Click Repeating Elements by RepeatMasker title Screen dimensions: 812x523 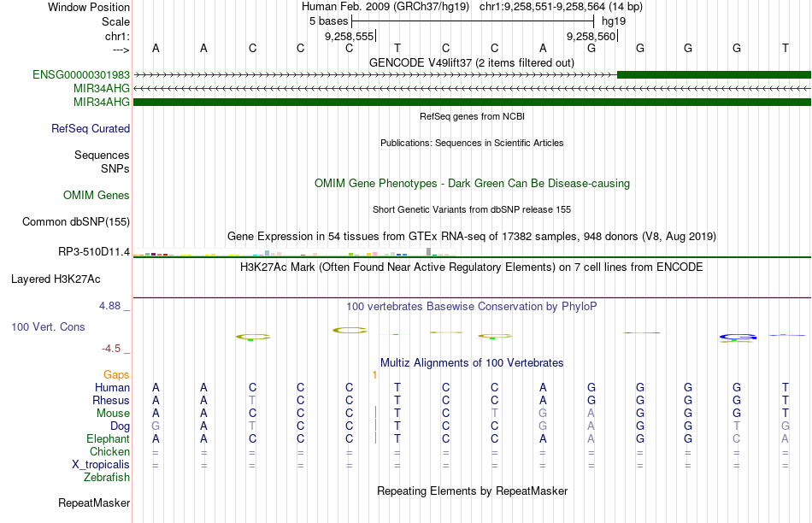(472, 491)
